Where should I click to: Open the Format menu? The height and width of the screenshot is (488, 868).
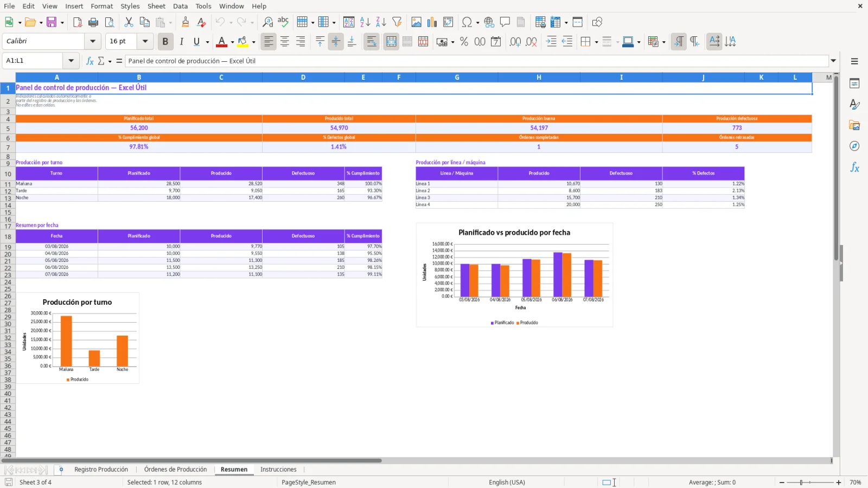pos(102,6)
